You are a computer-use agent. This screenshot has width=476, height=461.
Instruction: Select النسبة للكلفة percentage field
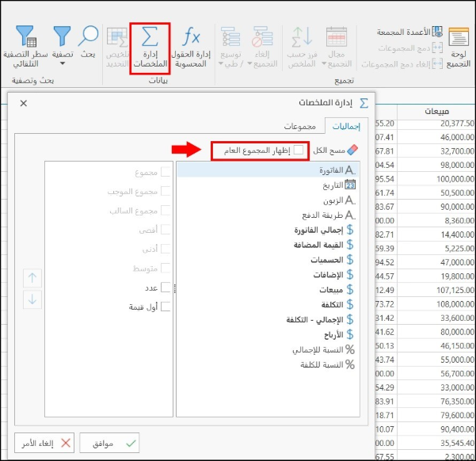(268, 364)
